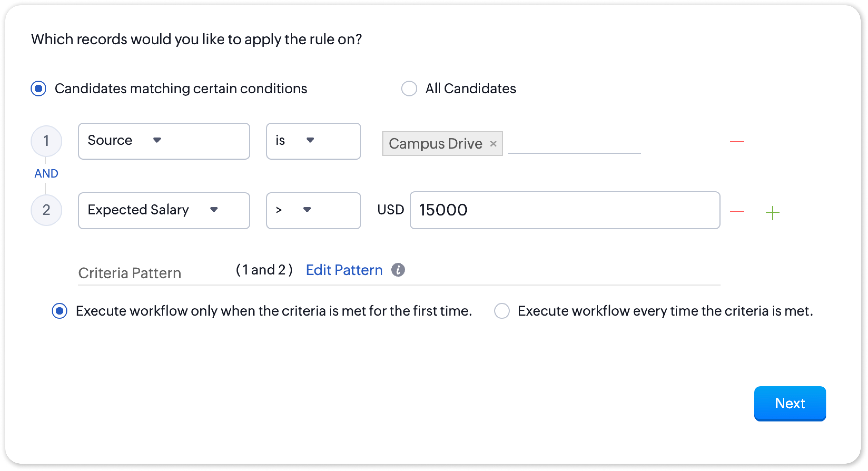The width and height of the screenshot is (868, 471).
Task: Remove the Expected Salary condition row
Action: coord(736,211)
